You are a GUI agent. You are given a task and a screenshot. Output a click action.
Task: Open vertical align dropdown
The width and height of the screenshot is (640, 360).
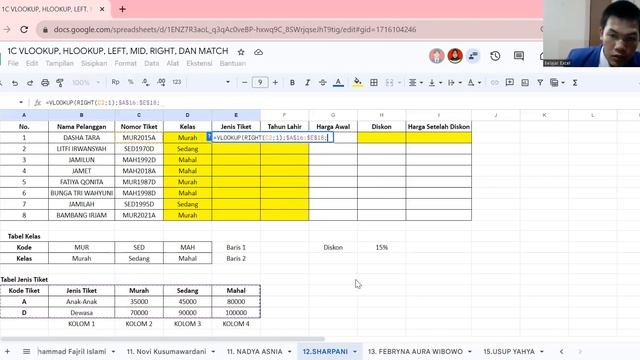coord(435,83)
